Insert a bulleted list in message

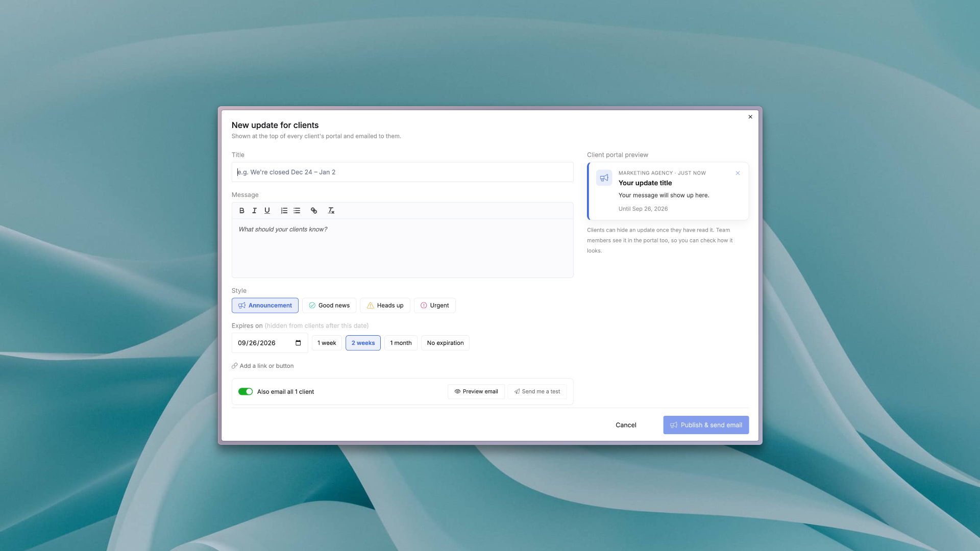click(x=297, y=211)
